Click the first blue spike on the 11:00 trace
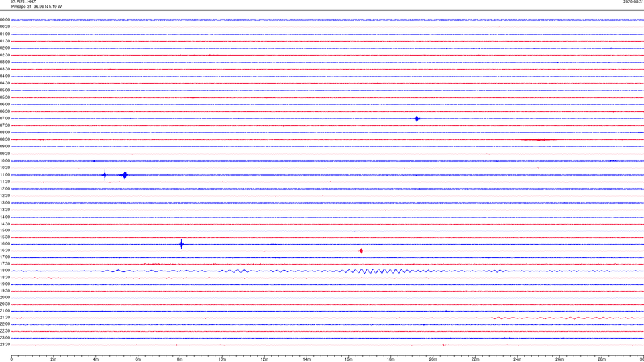Screen dimensions: 644x362 (105, 175)
